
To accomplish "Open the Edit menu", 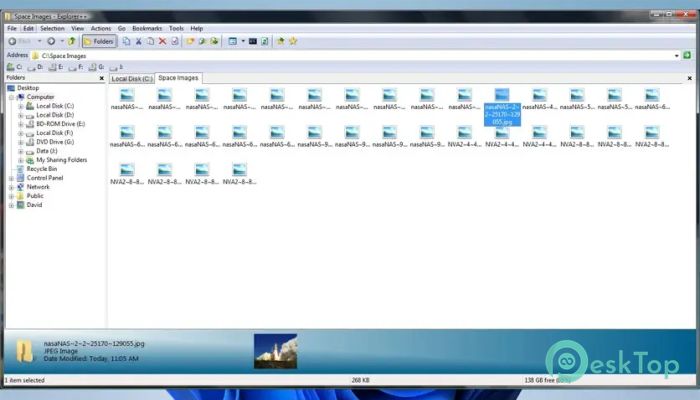I will 29,28.
